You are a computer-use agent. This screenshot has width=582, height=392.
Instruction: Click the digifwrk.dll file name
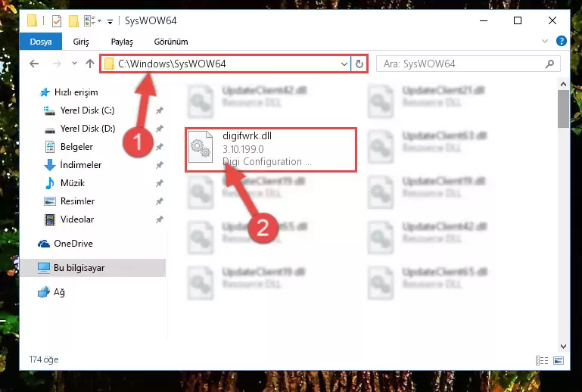point(247,136)
